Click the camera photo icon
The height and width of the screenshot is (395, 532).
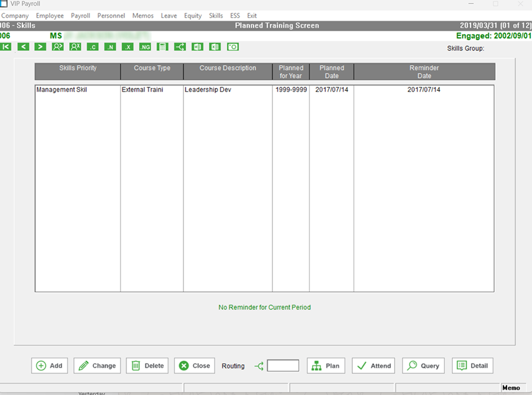tap(233, 47)
